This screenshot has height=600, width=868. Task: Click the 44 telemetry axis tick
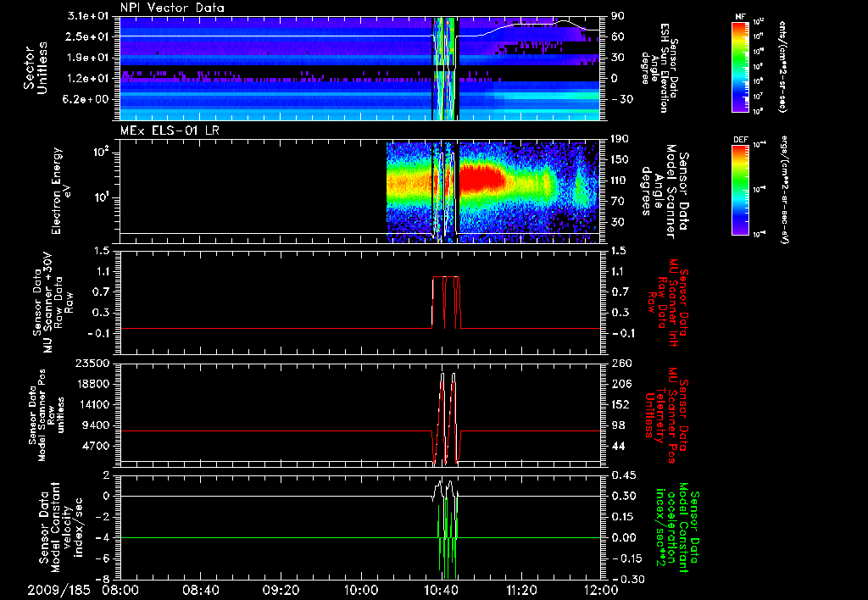point(618,446)
